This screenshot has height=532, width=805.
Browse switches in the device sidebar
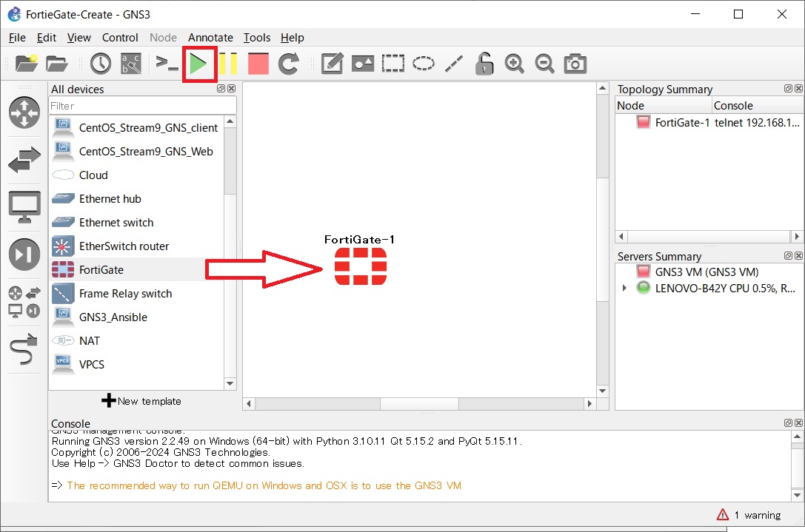(x=24, y=160)
